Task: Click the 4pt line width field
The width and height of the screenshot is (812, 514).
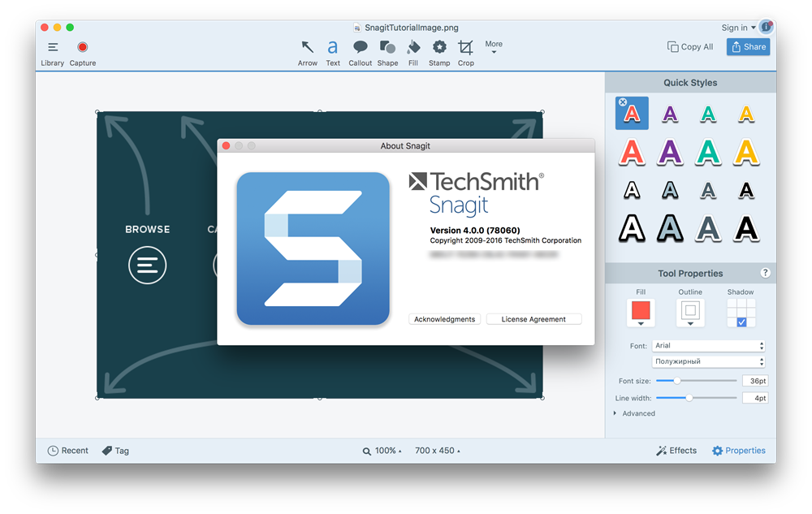Action: click(755, 398)
